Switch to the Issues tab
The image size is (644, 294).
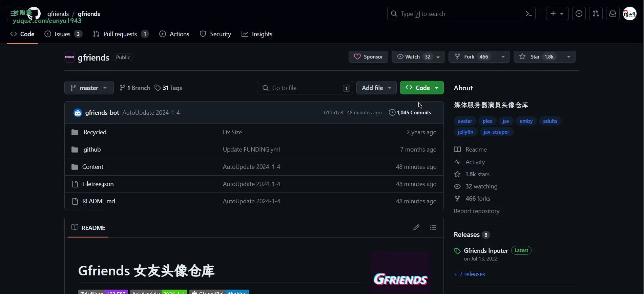pyautogui.click(x=63, y=34)
